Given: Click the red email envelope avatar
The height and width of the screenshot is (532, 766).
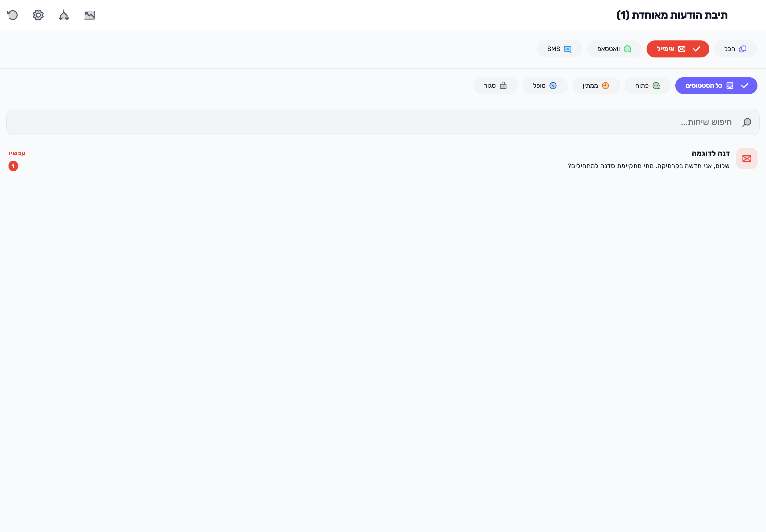Looking at the screenshot, I should 747,159.
